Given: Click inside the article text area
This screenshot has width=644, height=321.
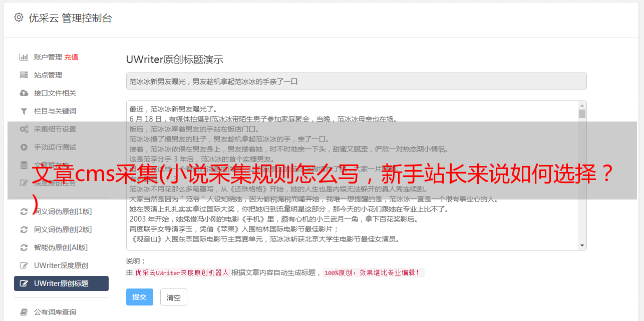Looking at the screenshot, I should pyautogui.click(x=352, y=175).
